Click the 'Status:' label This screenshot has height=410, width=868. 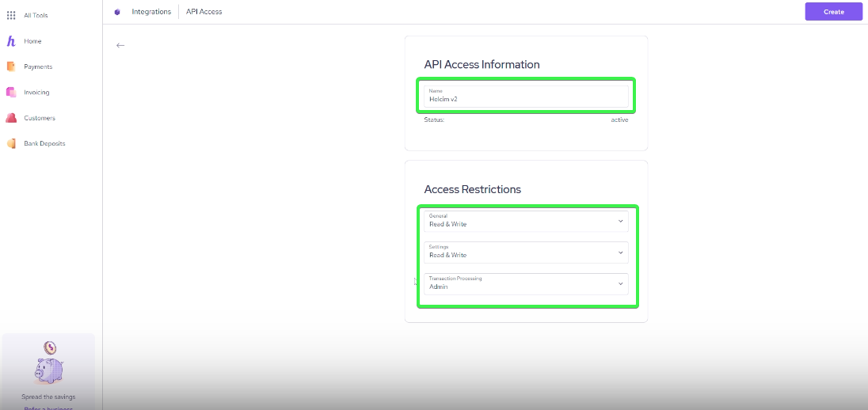[x=434, y=120]
